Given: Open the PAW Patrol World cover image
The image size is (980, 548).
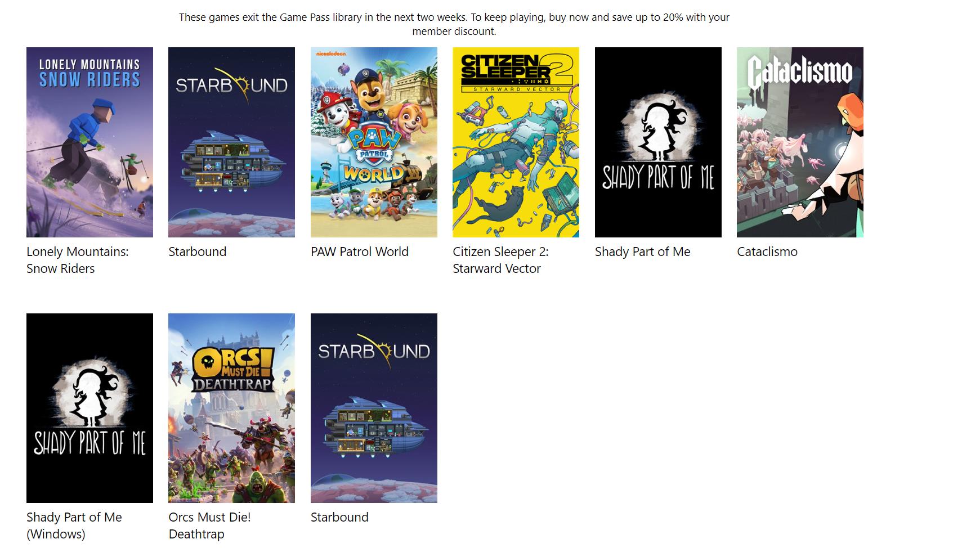Looking at the screenshot, I should [x=374, y=142].
